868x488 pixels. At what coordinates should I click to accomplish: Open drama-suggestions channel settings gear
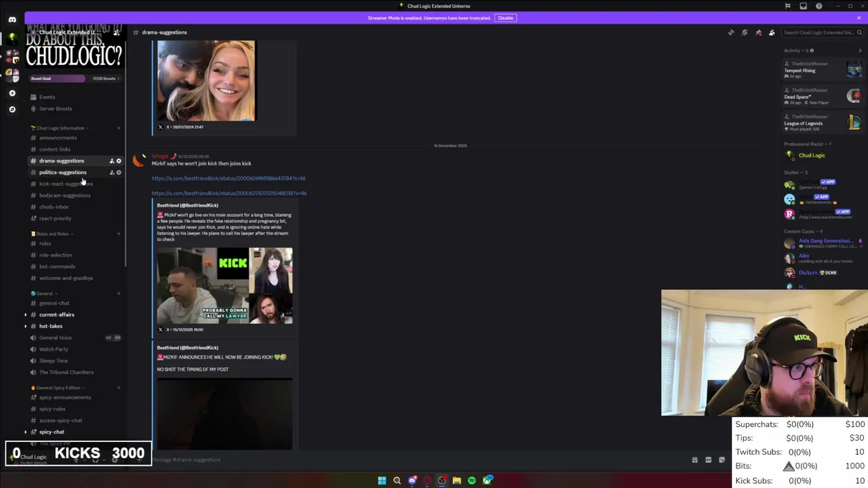119,161
